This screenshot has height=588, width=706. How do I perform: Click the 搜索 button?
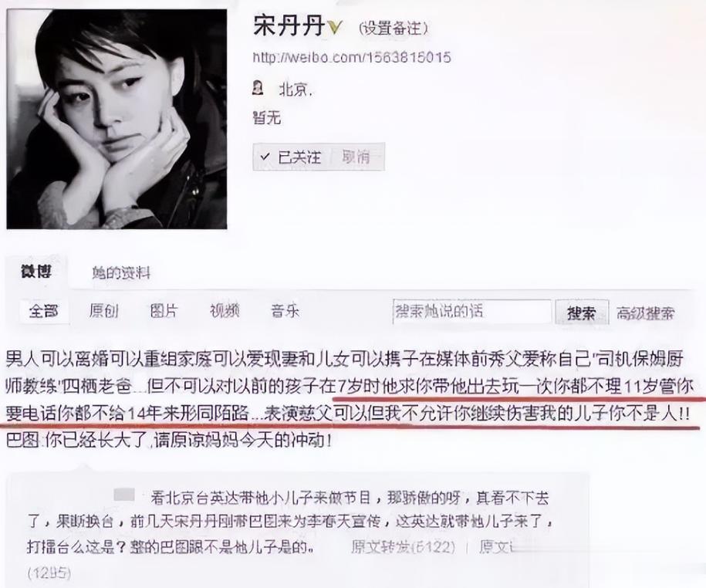(x=582, y=312)
